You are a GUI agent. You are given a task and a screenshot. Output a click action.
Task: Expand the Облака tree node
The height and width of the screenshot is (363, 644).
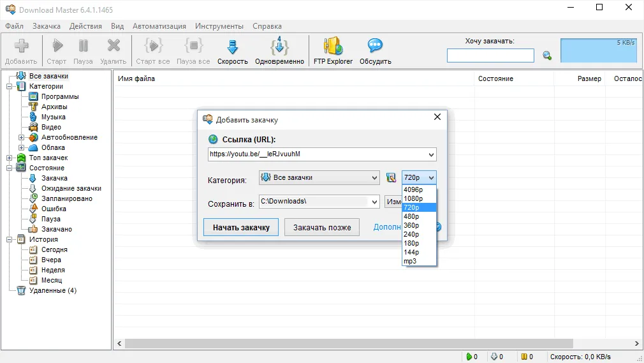point(21,147)
